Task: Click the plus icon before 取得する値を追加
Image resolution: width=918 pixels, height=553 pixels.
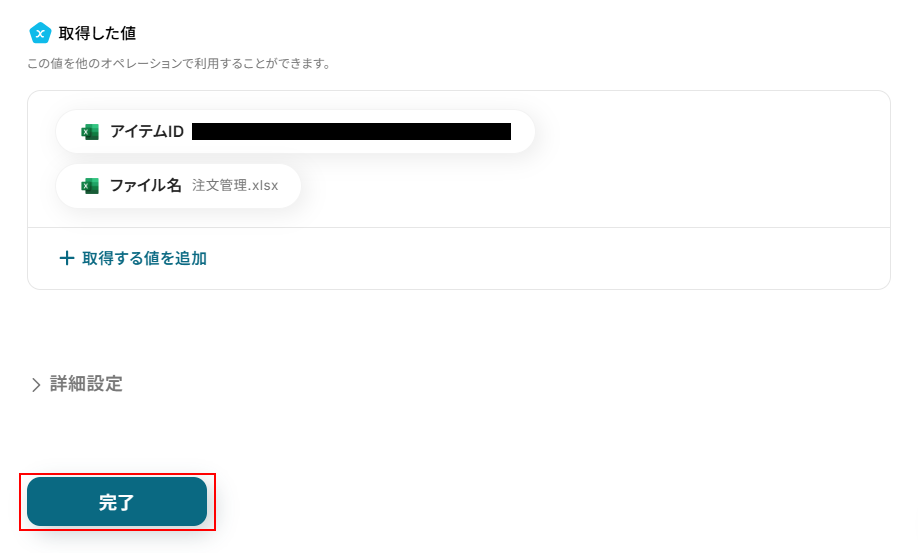Action: click(67, 258)
